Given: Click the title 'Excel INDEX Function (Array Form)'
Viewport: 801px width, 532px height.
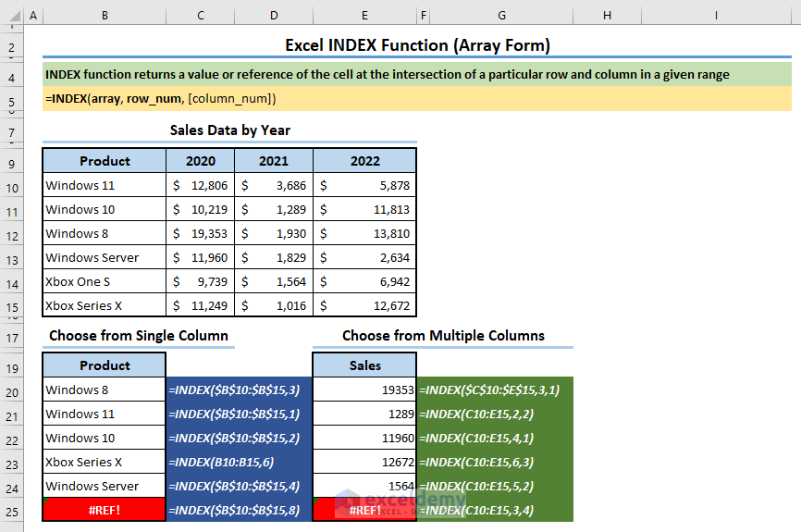Looking at the screenshot, I should [417, 45].
